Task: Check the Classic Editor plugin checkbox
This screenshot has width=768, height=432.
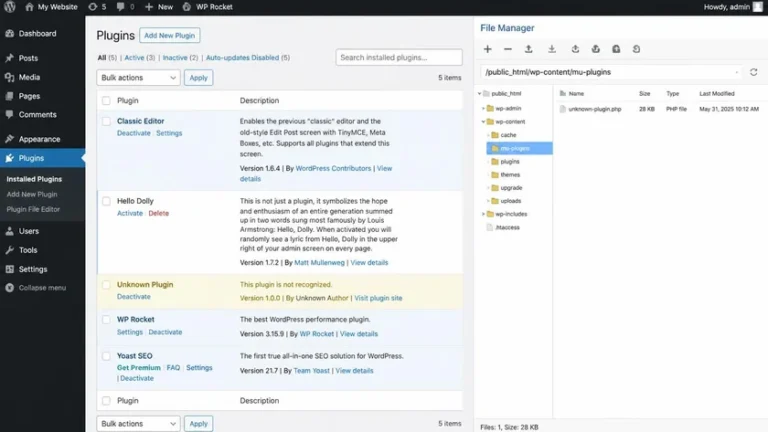Action: tap(106, 121)
